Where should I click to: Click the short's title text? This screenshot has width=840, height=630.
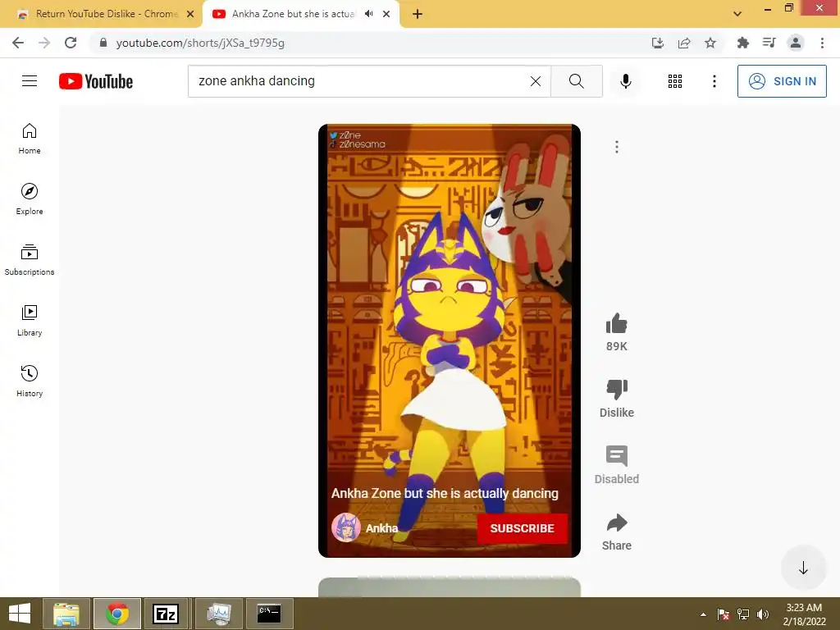point(445,493)
